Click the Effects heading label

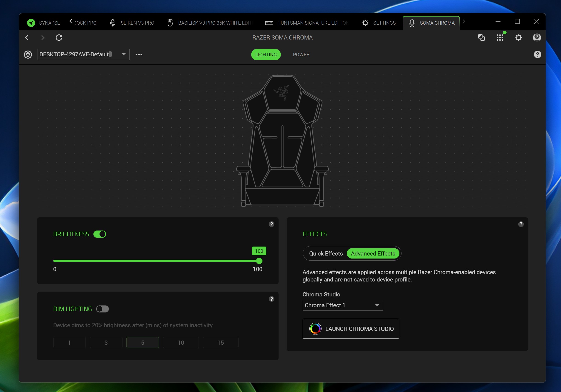[x=314, y=234]
